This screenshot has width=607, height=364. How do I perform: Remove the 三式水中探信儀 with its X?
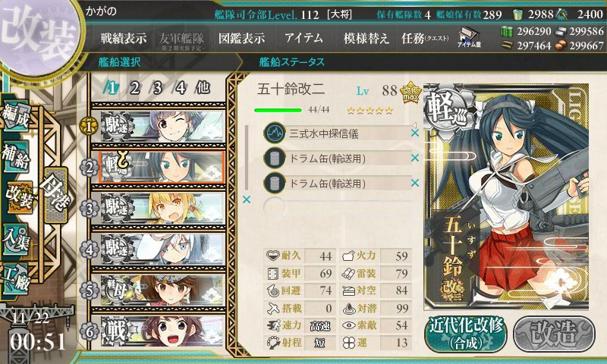[415, 133]
